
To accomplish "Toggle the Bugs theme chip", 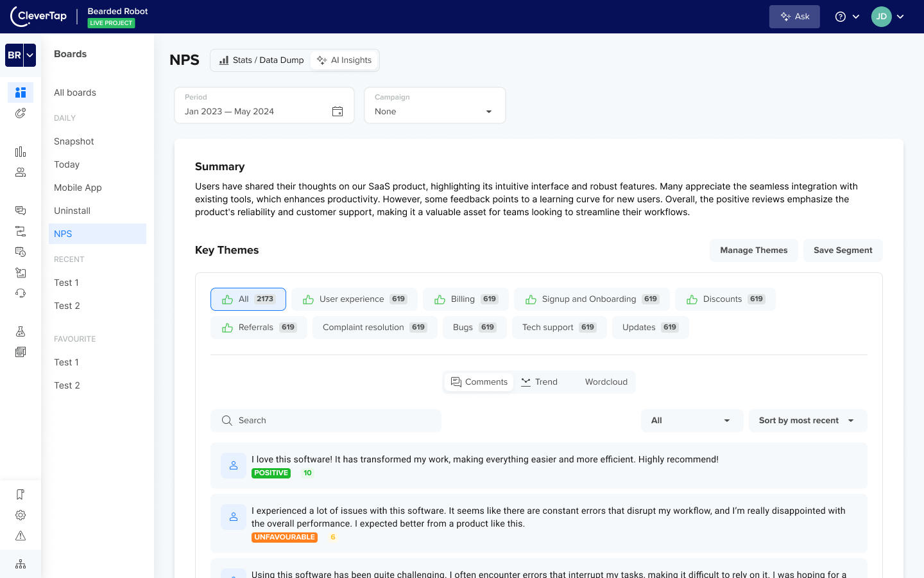I will [x=475, y=328].
